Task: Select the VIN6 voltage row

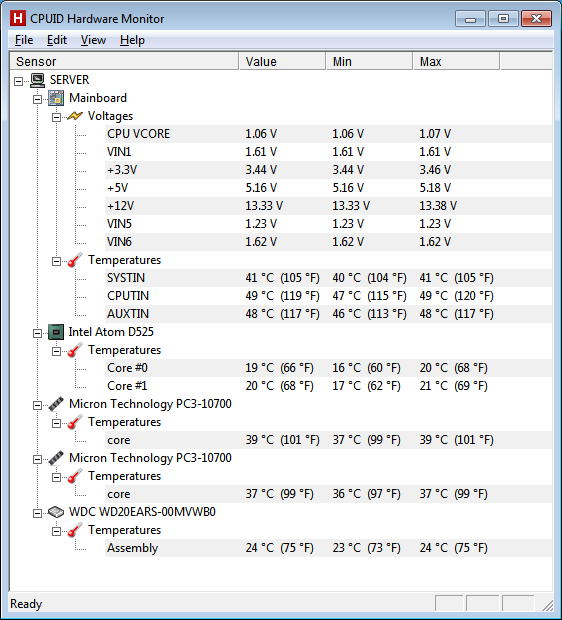Action: pos(328,242)
